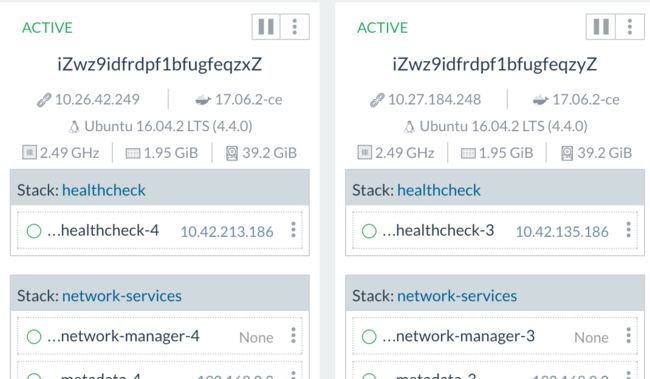Select the ...healthcheck-4 container name
This screenshot has height=379, width=650.
103,230
